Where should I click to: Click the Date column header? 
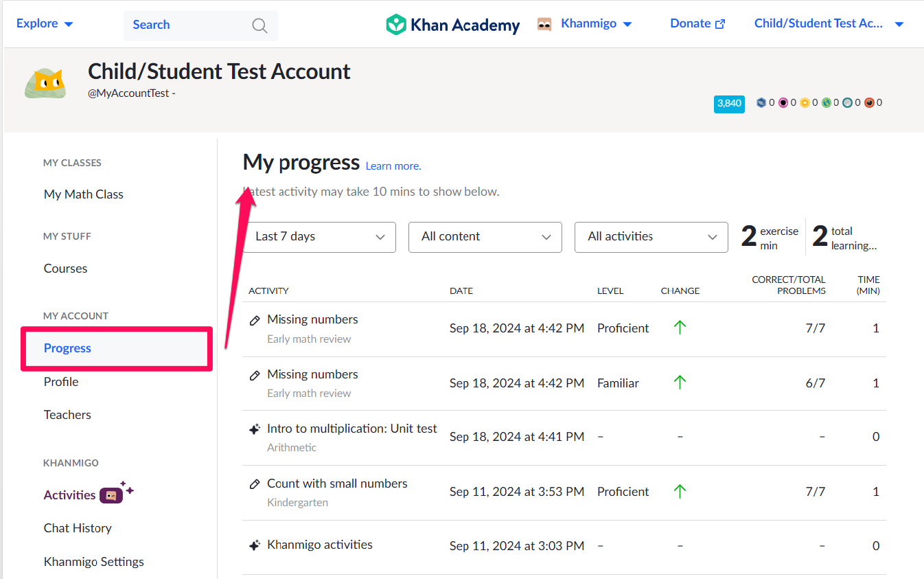point(461,291)
